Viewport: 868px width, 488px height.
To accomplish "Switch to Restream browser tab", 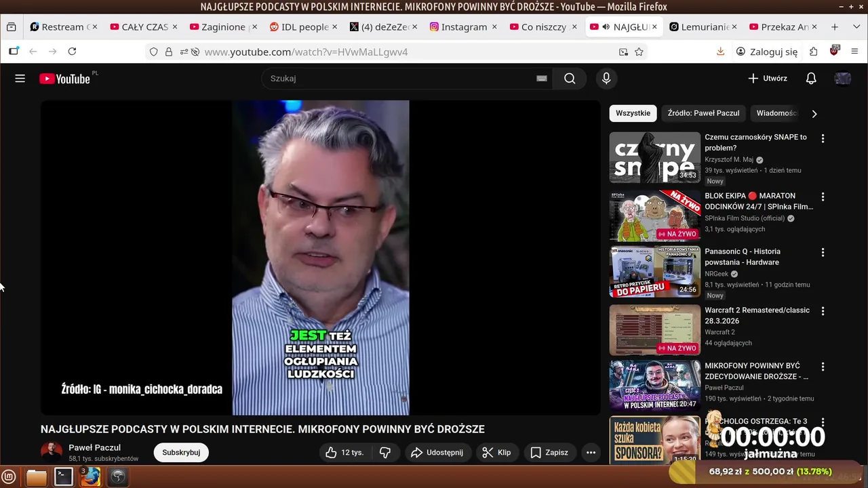I will click(62, 27).
